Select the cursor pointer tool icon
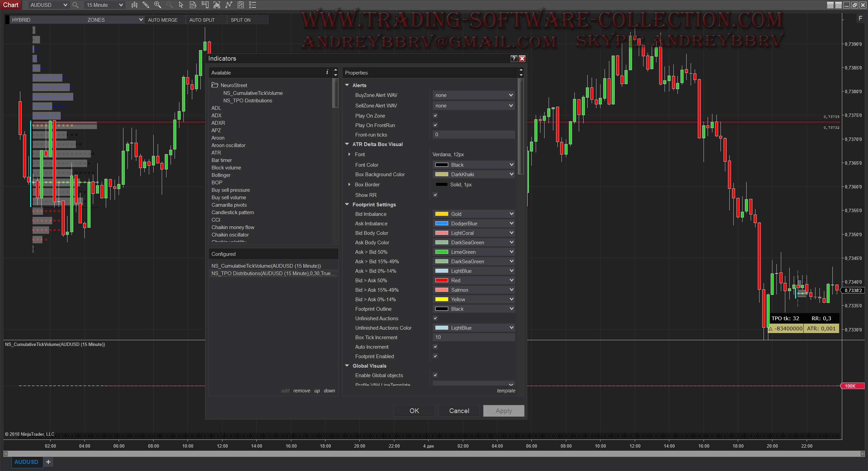 181,5
